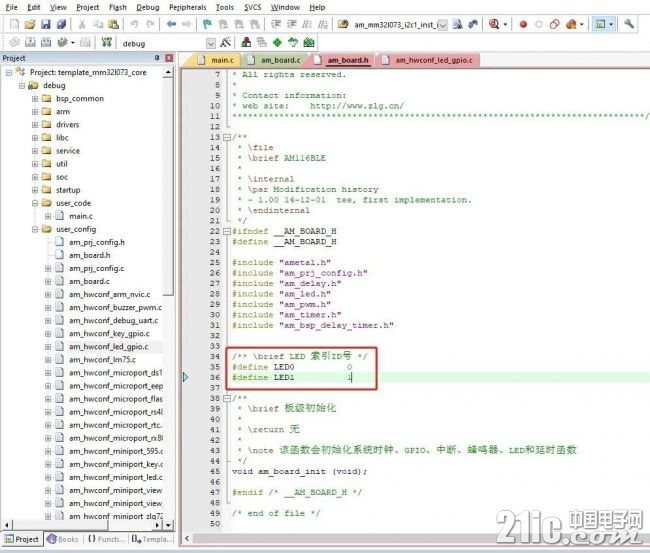Collapse the comment block at line 38
Screen dimensions: 650x553
pyautogui.click(x=227, y=398)
